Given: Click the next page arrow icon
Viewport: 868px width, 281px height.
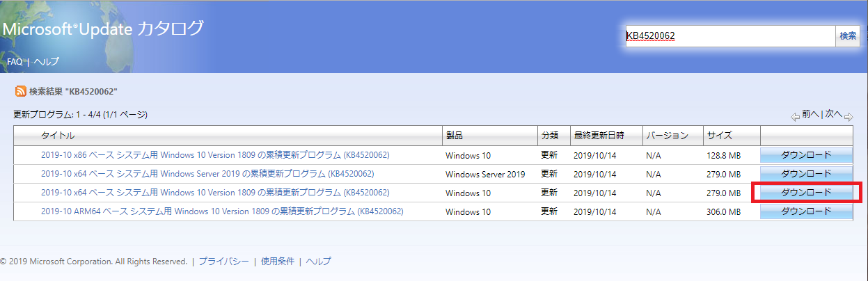Looking at the screenshot, I should point(849,117).
